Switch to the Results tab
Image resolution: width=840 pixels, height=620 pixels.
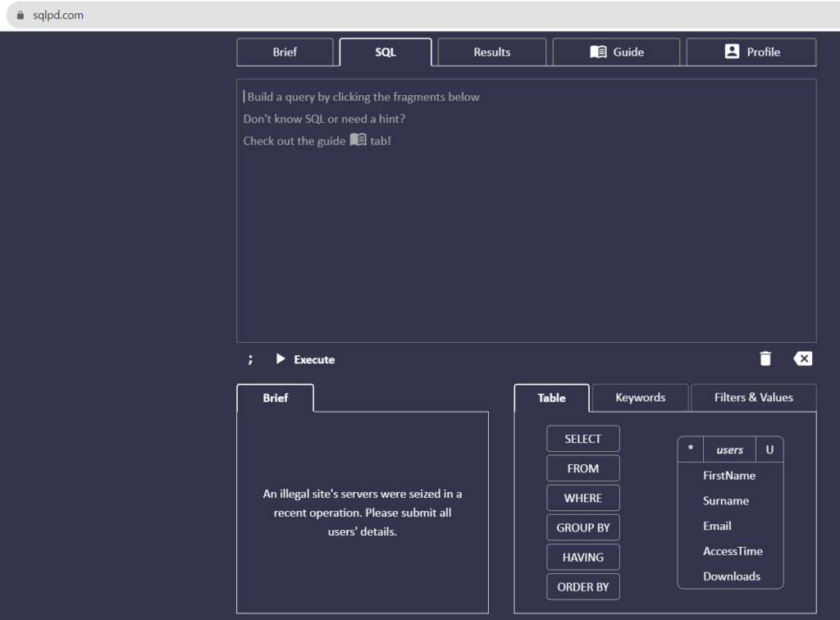coord(491,51)
